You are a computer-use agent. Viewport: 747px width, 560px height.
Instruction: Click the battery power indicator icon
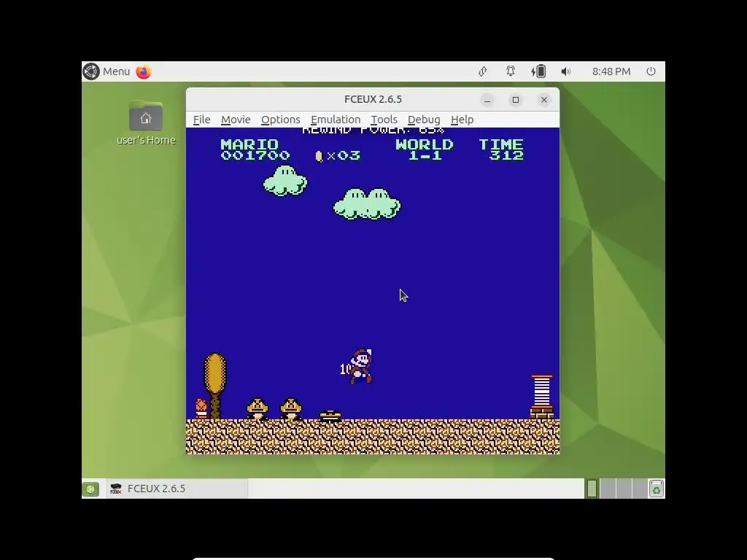[538, 71]
